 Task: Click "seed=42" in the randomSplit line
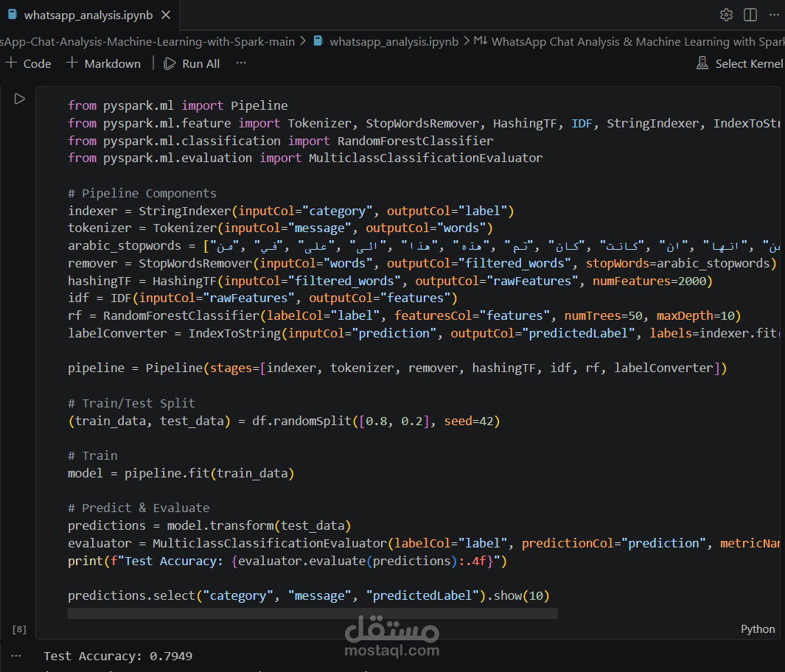click(469, 421)
